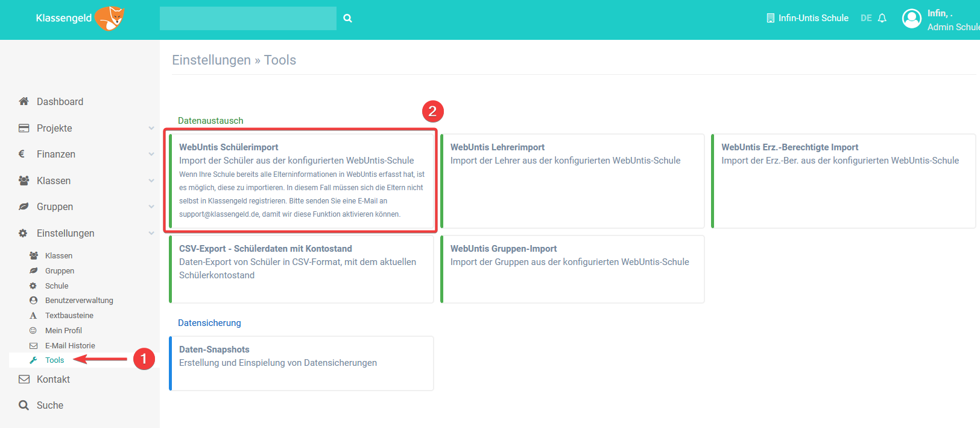Open WebUntis Gruppen-Import card
Screen dimensions: 980x428
tap(572, 269)
